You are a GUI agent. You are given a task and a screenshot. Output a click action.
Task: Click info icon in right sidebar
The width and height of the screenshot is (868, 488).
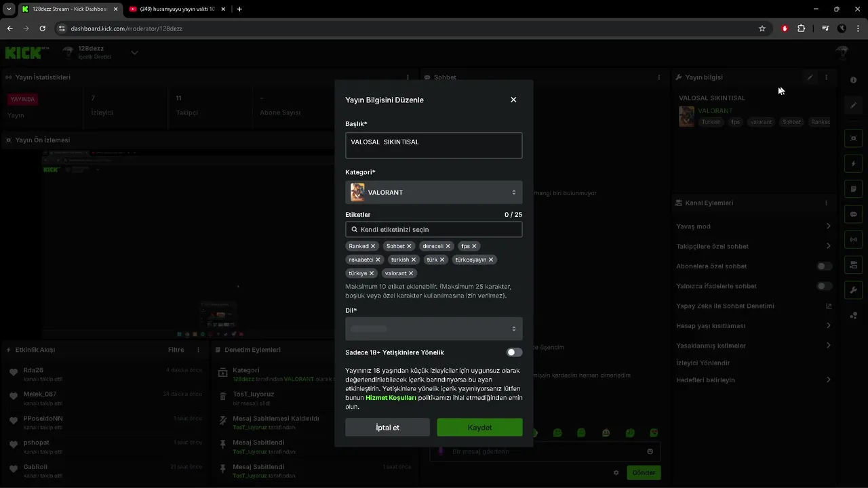(x=853, y=80)
